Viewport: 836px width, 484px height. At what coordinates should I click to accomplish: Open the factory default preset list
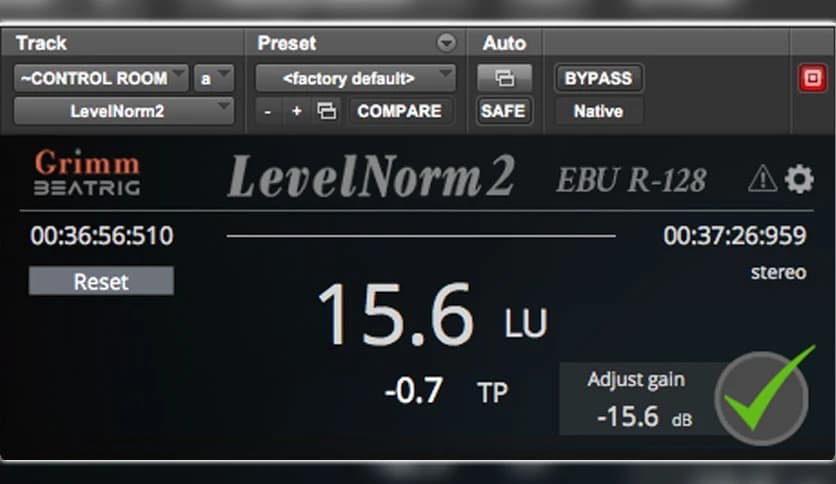(x=355, y=78)
